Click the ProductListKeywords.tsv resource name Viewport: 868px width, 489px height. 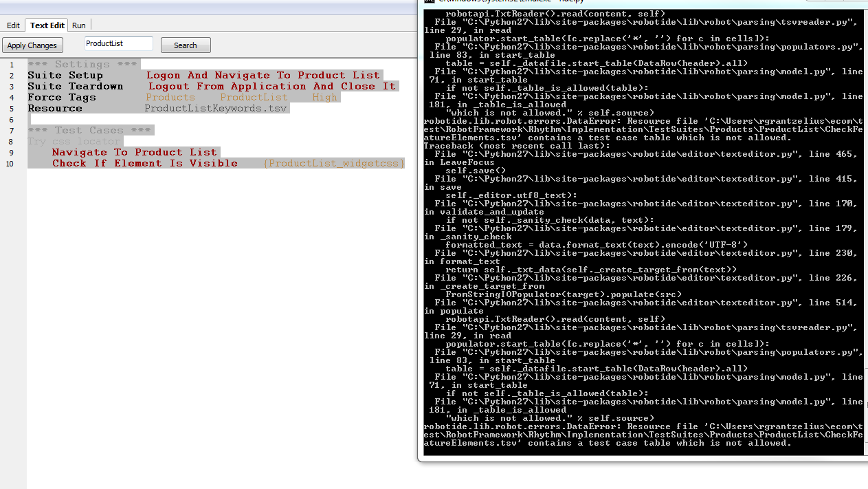click(216, 109)
